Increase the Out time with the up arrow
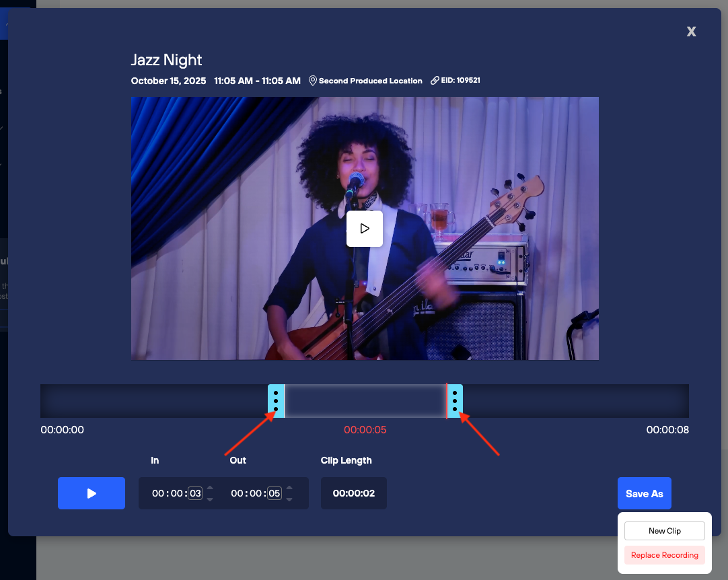This screenshot has width=728, height=580. click(289, 488)
